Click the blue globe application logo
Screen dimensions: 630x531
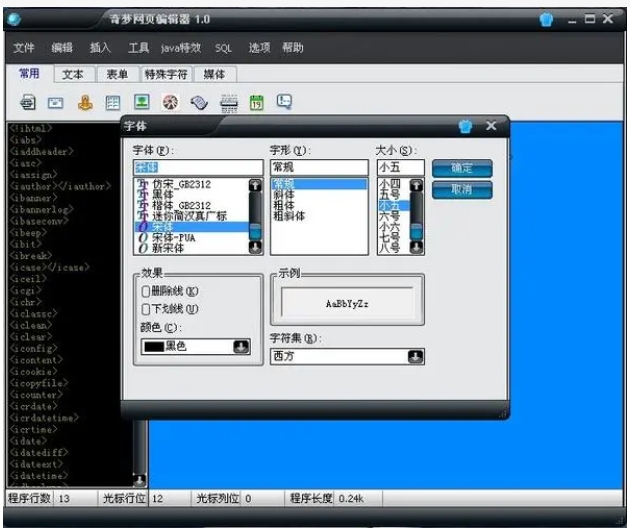pos(14,19)
